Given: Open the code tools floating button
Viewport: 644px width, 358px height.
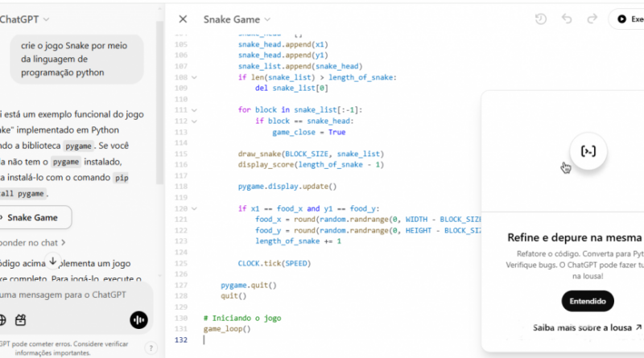Looking at the screenshot, I should tap(588, 151).
